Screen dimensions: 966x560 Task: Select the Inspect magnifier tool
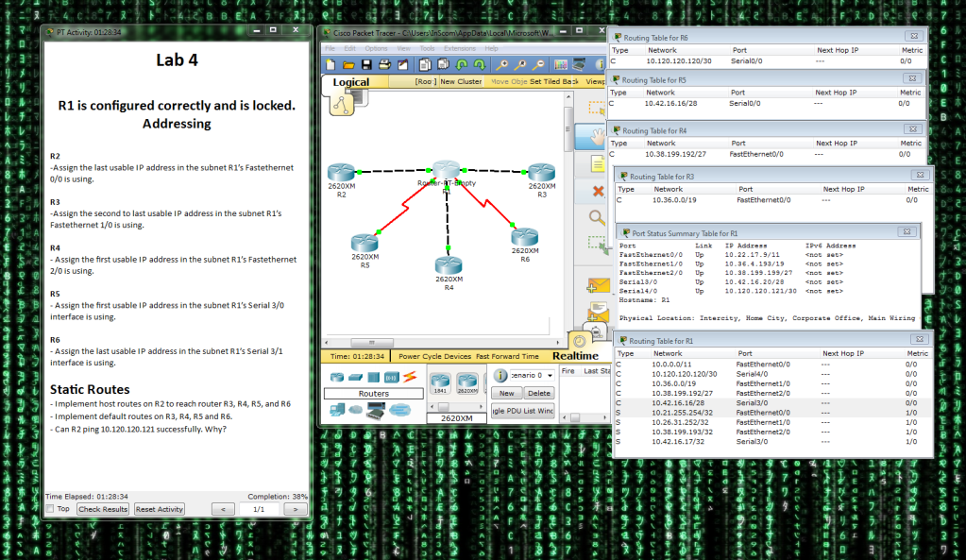[x=597, y=216]
